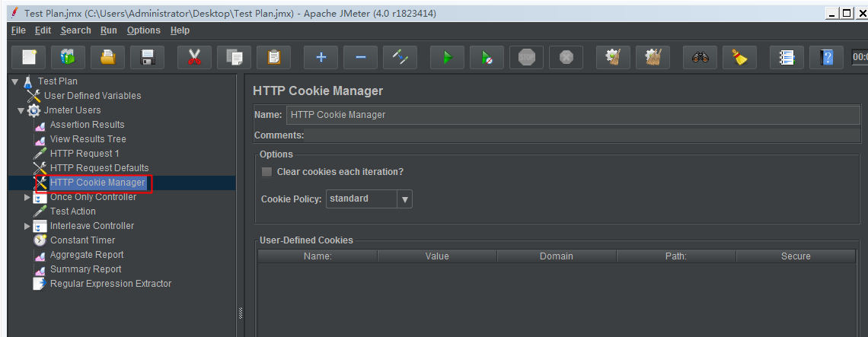The image size is (868, 337).
Task: Click the Stop sign icon
Action: [526, 57]
